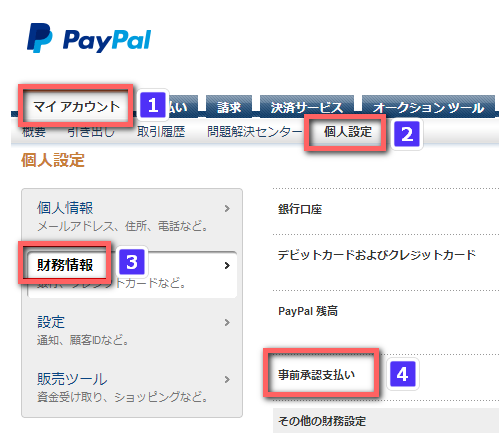Switch to the 請求 tab
This screenshot has height=433, width=499.
click(229, 107)
